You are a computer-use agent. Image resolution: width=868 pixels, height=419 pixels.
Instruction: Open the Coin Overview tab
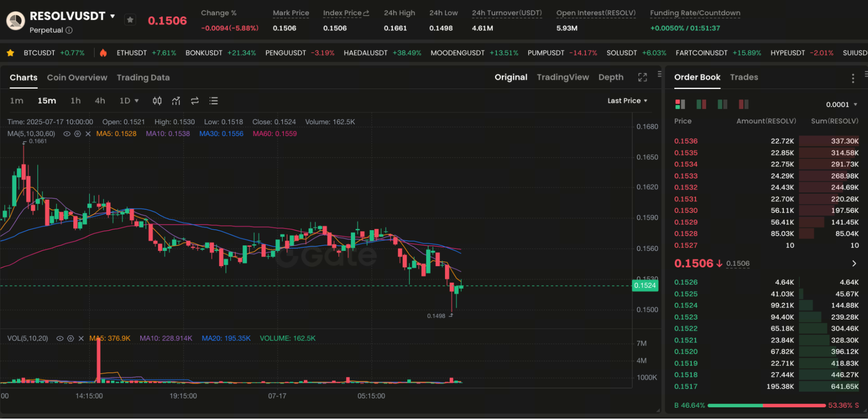tap(77, 78)
